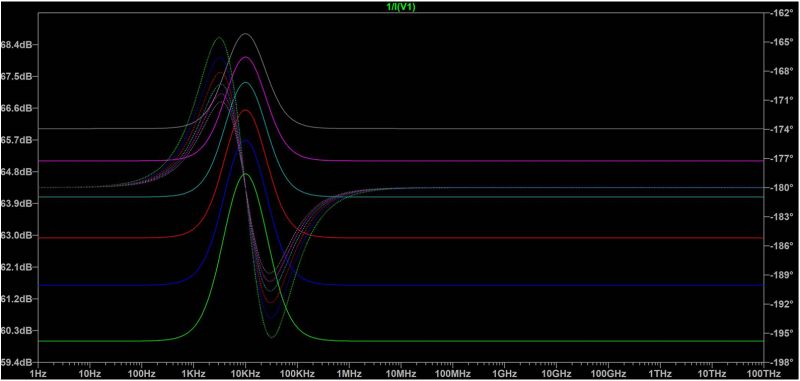800x381 pixels.
Task: Click the 100Hz frequency axis label
Action: 141,374
